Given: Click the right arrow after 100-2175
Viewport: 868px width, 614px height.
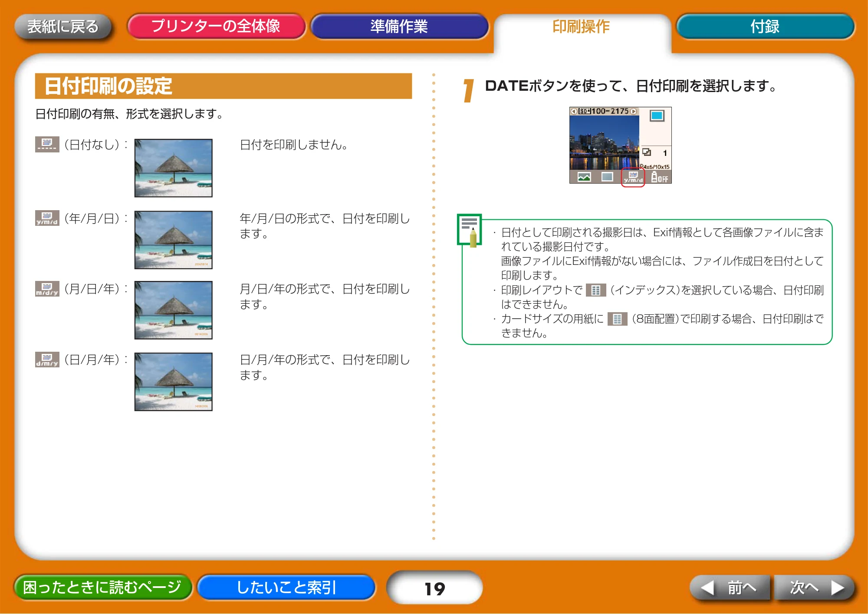Looking at the screenshot, I should click(633, 112).
